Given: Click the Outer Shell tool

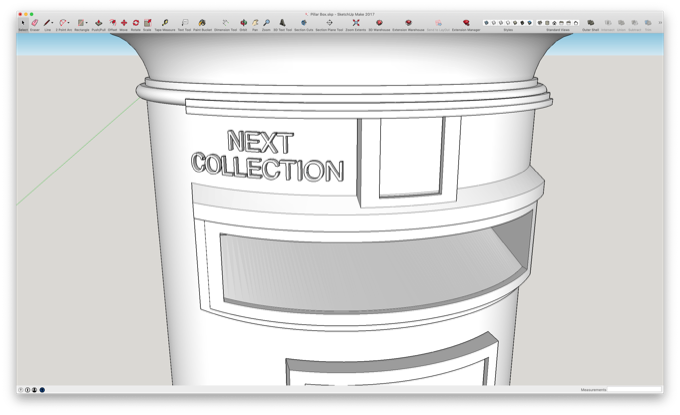Looking at the screenshot, I should click(590, 23).
